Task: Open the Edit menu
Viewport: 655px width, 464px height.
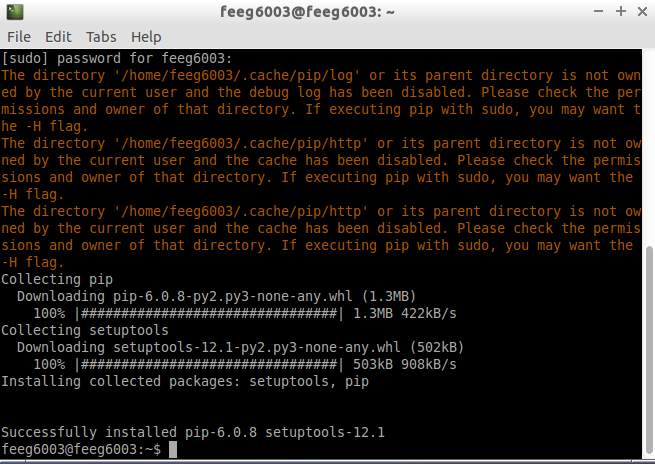Action: 58,37
